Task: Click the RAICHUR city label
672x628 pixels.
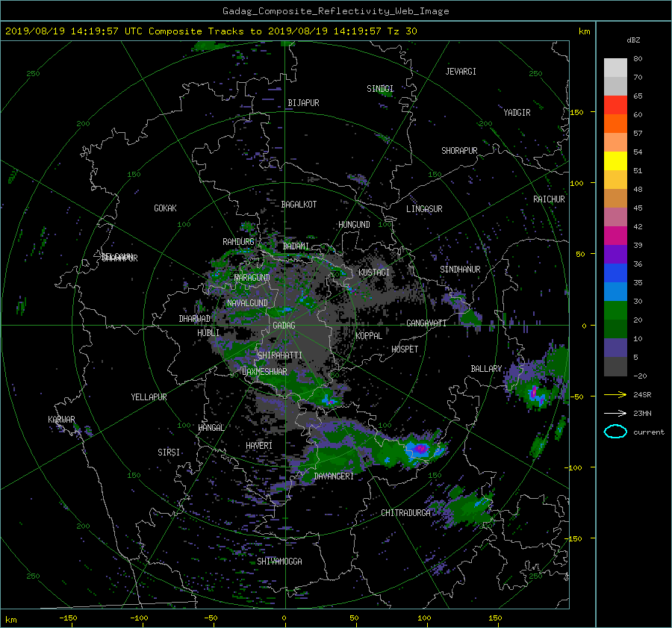Action: (549, 199)
